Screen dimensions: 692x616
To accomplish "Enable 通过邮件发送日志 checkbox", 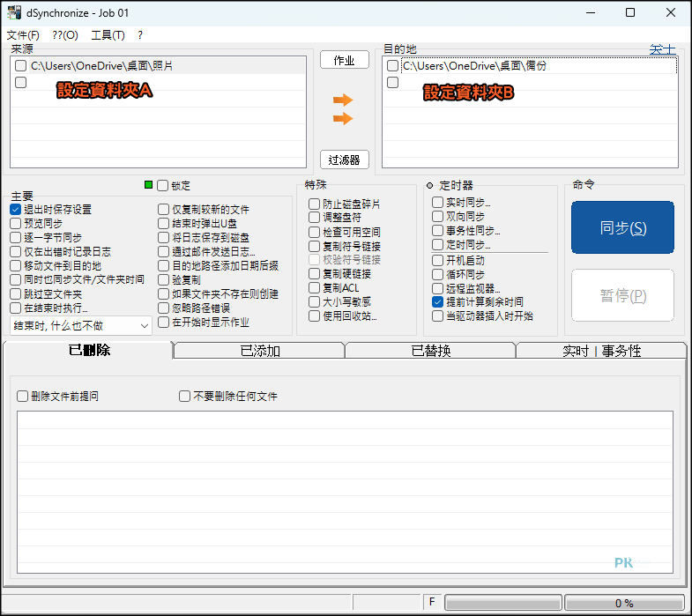I will click(164, 252).
